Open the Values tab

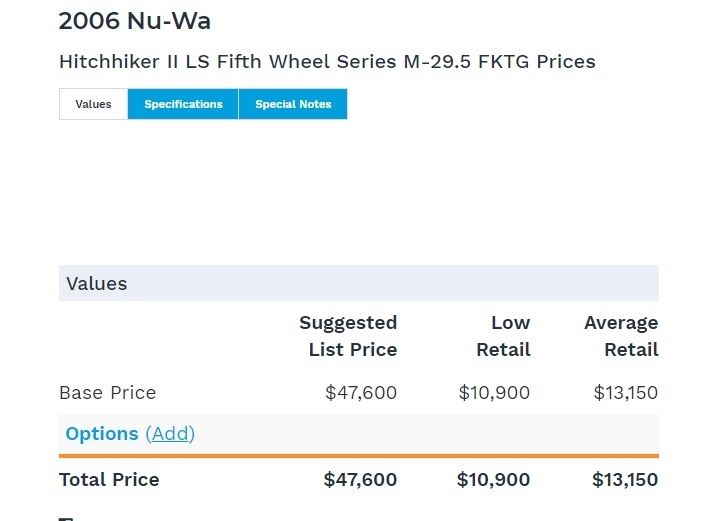[93, 105]
